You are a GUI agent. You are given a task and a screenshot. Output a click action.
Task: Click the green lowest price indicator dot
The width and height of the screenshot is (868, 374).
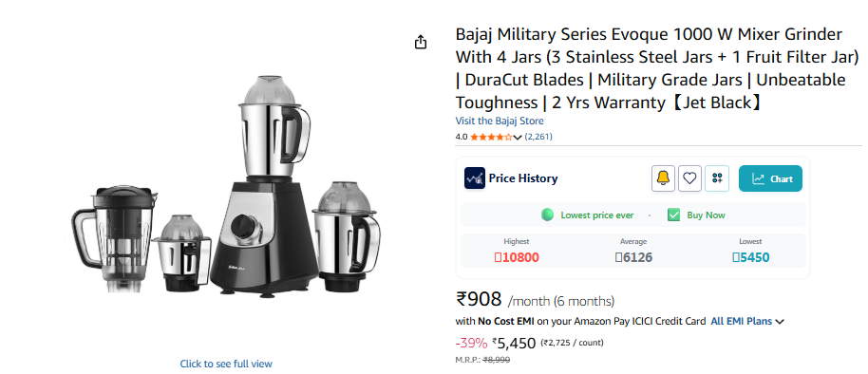coord(547,215)
